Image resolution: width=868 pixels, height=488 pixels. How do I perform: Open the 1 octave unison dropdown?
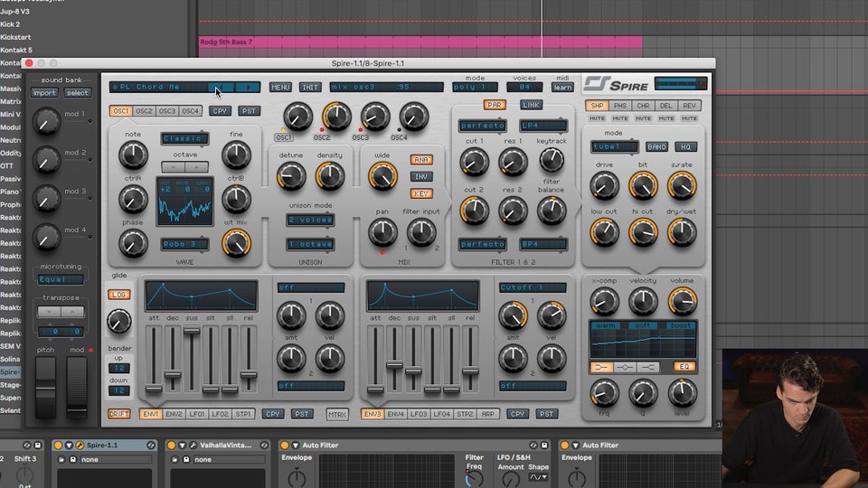coord(310,244)
